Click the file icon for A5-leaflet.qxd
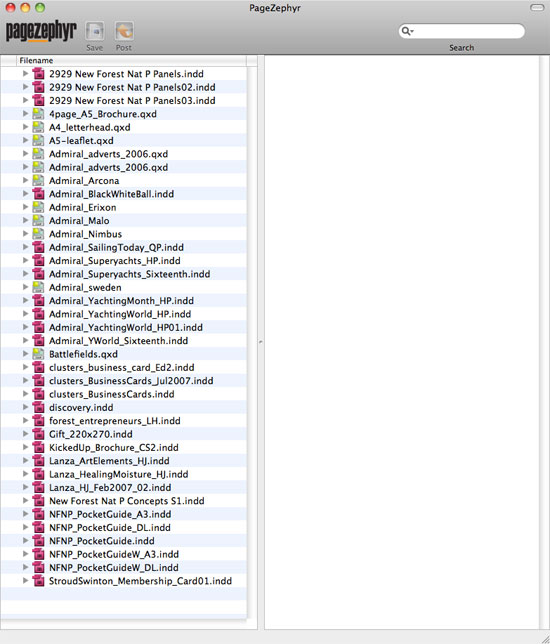The width and height of the screenshot is (550, 644). coord(38,140)
